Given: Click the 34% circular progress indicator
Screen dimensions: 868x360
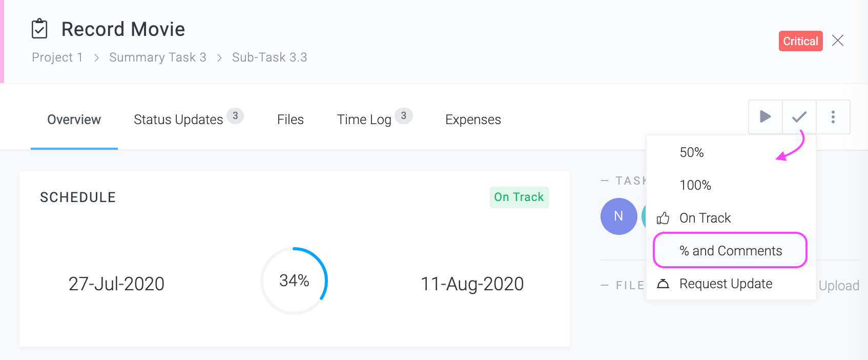Looking at the screenshot, I should tap(294, 281).
